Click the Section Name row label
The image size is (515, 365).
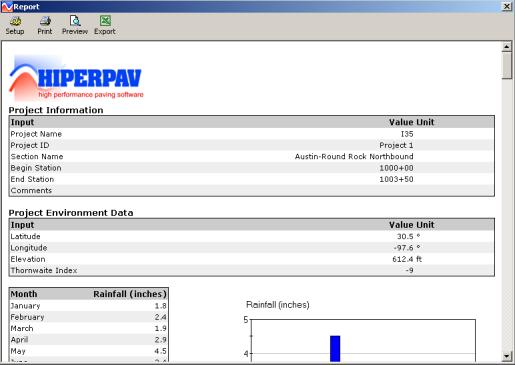37,156
